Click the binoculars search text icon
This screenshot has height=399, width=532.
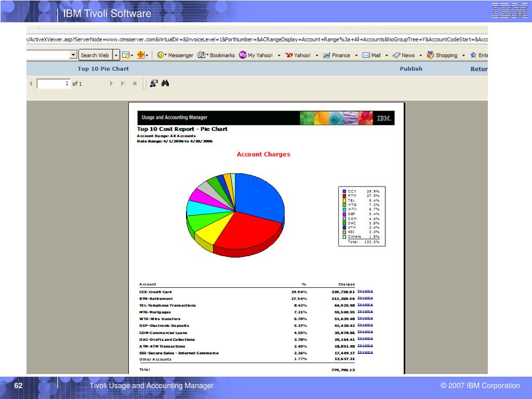coord(165,83)
